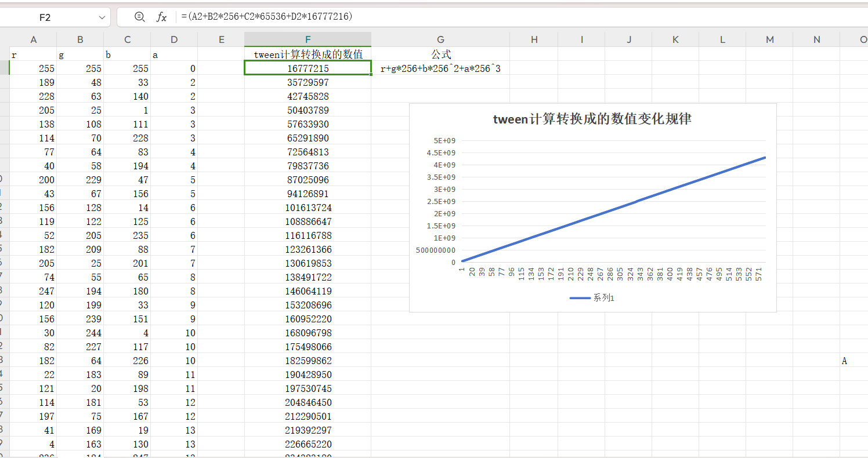Select cell with value 94126891
Viewport: 868px width, 458px height.
308,194
